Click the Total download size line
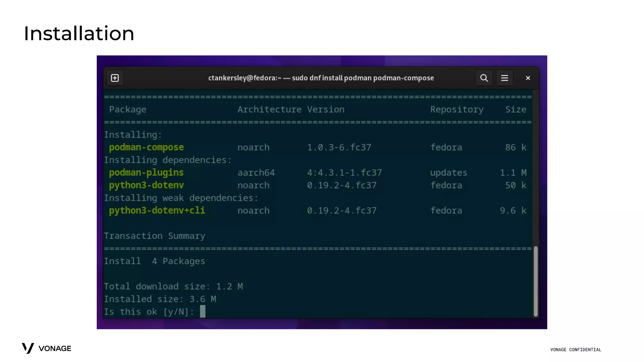The width and height of the screenshot is (644, 362). tap(173, 286)
